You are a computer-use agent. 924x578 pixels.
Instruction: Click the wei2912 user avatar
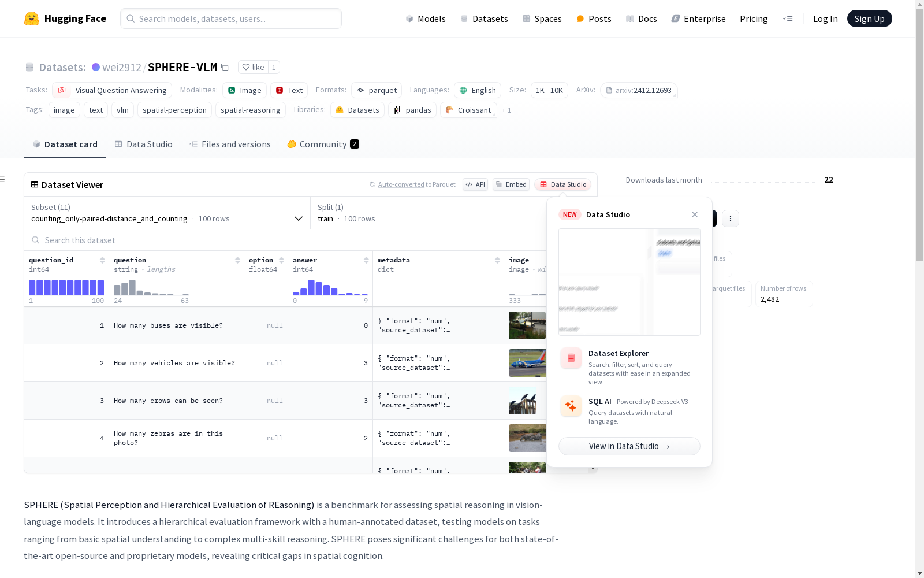[x=96, y=67]
